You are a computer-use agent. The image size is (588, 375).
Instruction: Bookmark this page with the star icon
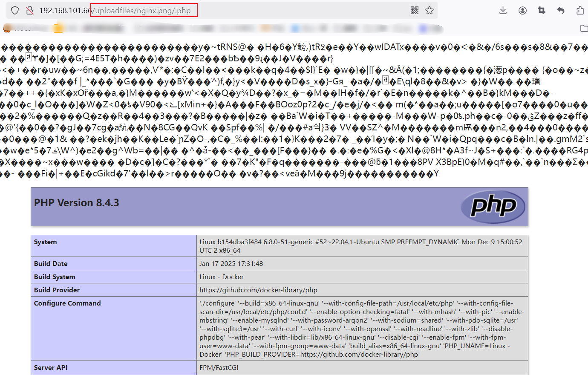tap(429, 10)
